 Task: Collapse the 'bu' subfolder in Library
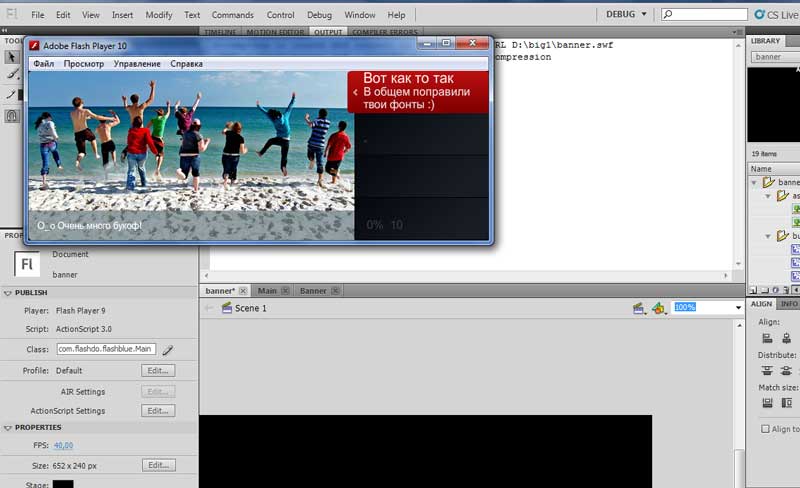point(768,236)
